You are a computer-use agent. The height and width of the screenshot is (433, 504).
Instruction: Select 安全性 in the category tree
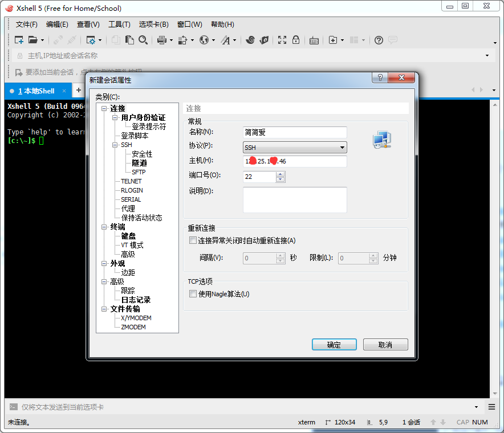[142, 154]
